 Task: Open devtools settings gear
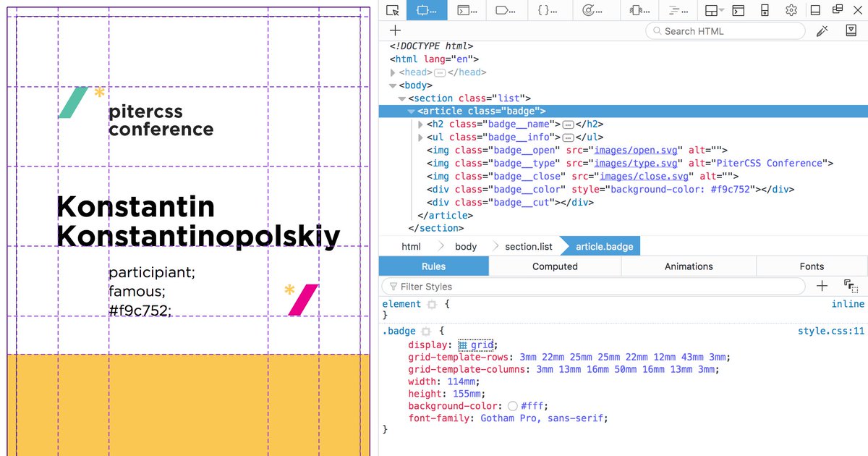click(x=791, y=10)
